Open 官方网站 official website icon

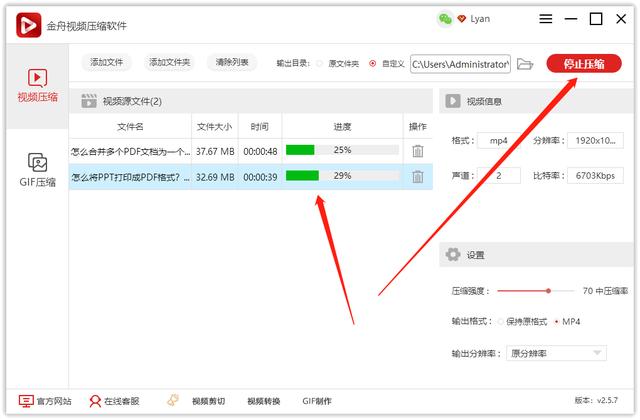pos(26,401)
